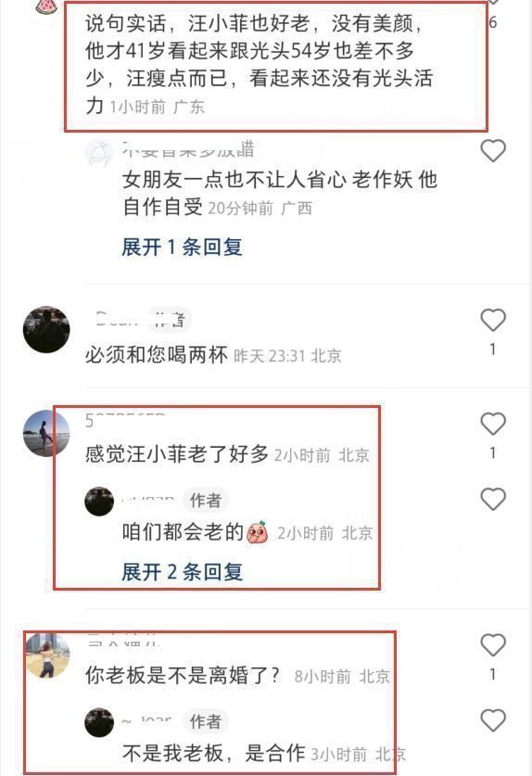The height and width of the screenshot is (776, 532).
Task: Tap heart on 感觉汪小菲老了好多 comment
Action: 493,424
